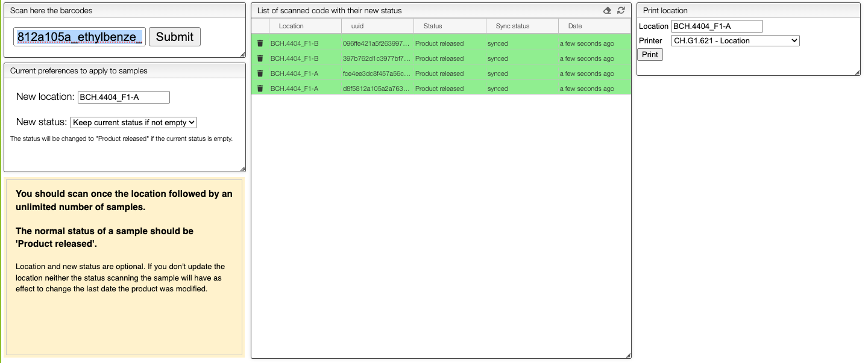
Task: Delete the row with uuid d8f5812a105a2a763
Action: point(260,88)
